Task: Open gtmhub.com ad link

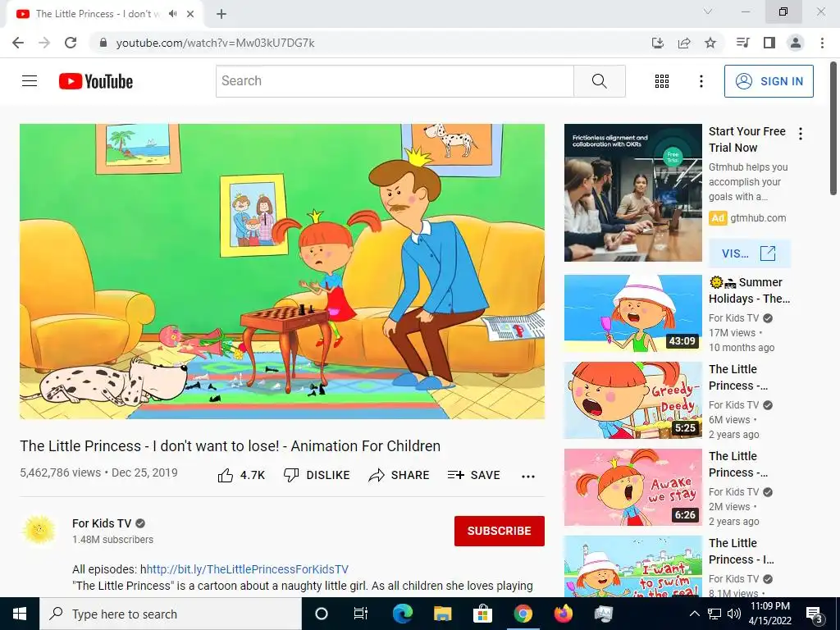Action: click(758, 218)
